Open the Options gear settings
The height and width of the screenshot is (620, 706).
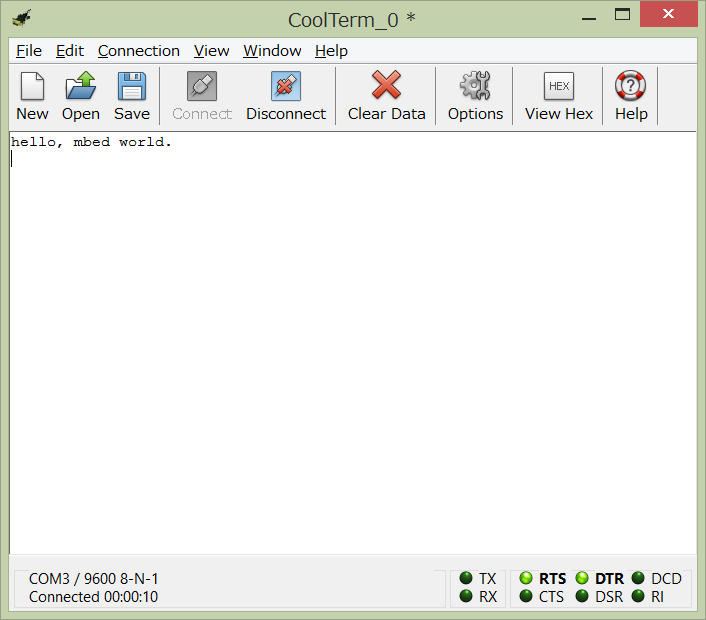click(x=475, y=95)
